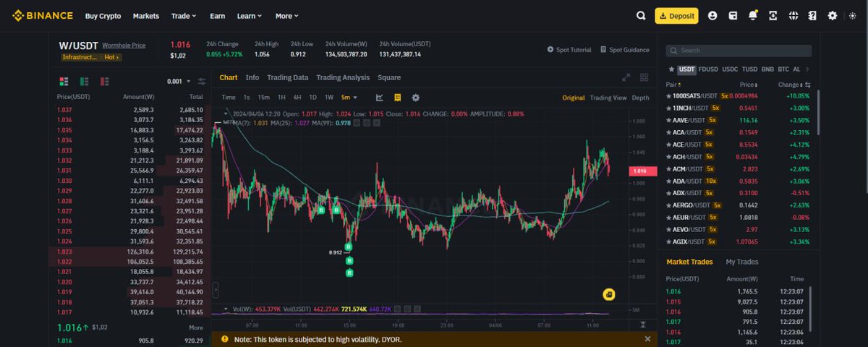Open the notifications bell
The width and height of the screenshot is (868, 347).
click(x=753, y=15)
